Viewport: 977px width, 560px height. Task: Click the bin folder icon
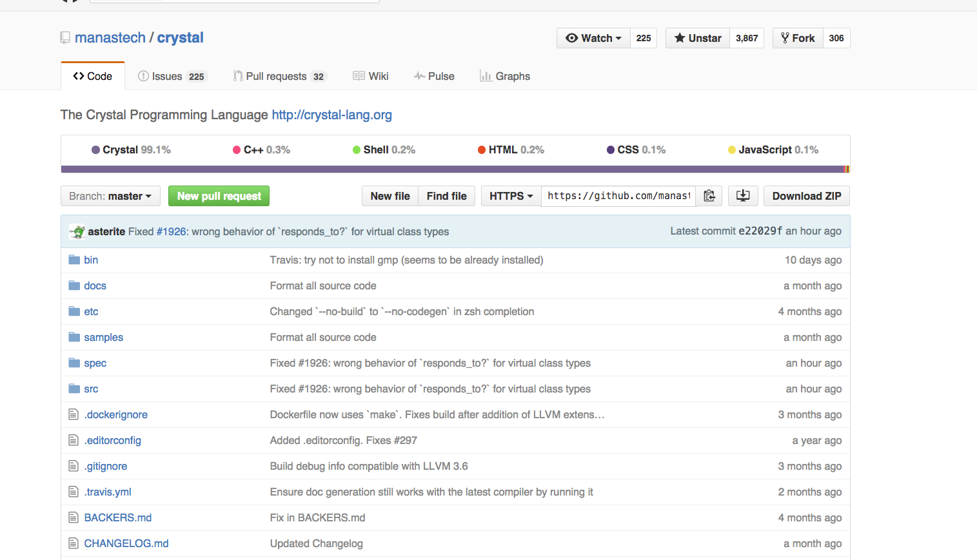click(x=74, y=260)
